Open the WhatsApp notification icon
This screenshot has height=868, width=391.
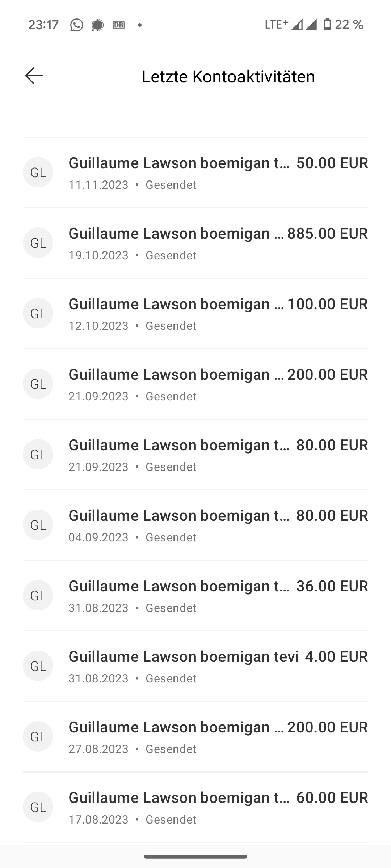76,25
